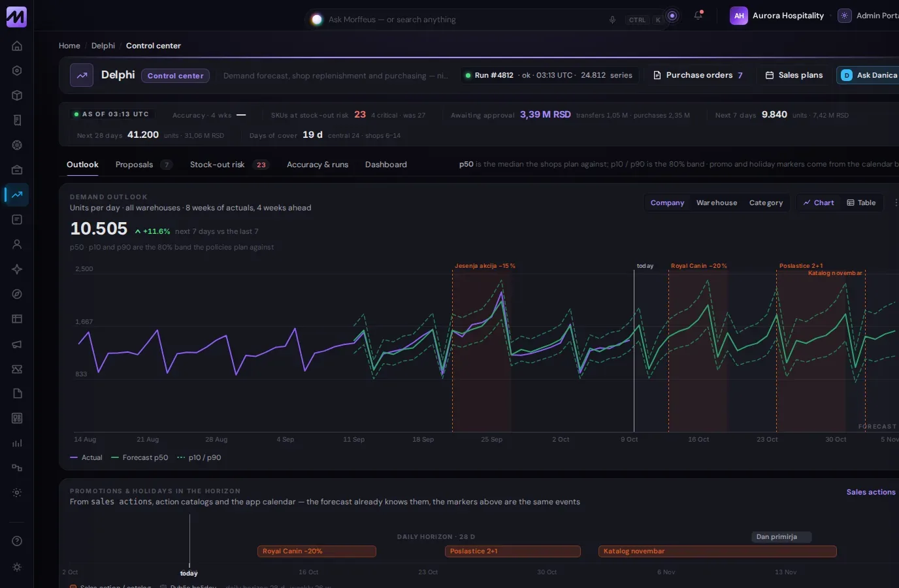Open the person icon in the sidebar
899x588 pixels.
click(x=17, y=244)
